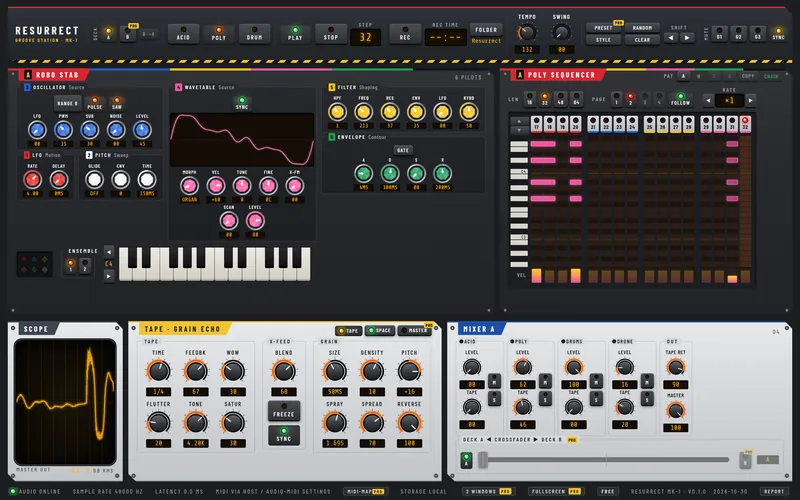Image resolution: width=800 pixels, height=500 pixels.
Task: Open the FOLDER button
Action: [x=486, y=30]
